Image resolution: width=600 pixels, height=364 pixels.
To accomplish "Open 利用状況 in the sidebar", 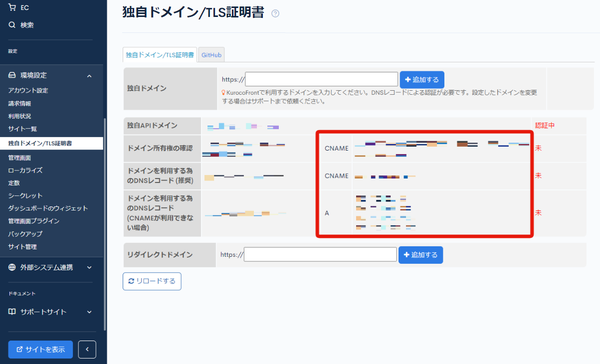I will pos(20,116).
